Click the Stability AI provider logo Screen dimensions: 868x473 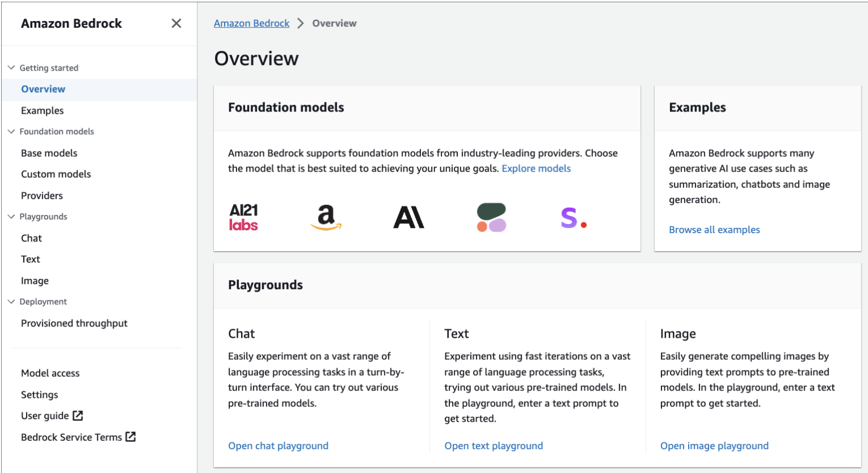pyautogui.click(x=574, y=218)
